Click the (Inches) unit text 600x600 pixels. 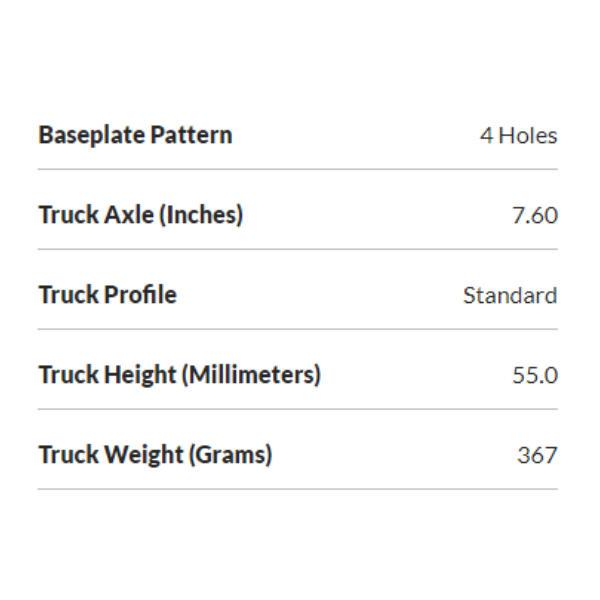point(201,215)
